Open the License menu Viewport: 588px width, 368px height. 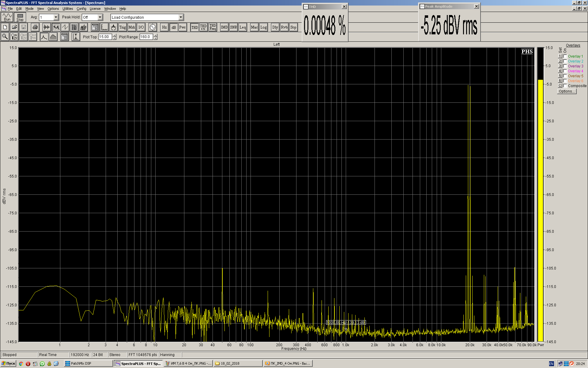tap(95, 9)
